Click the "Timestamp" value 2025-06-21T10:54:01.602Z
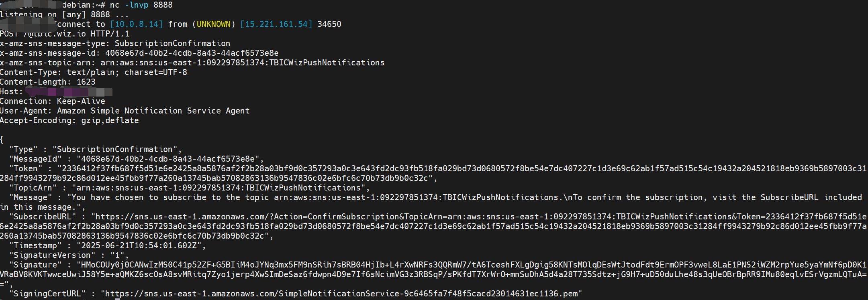The width and height of the screenshot is (868, 300). (x=139, y=246)
